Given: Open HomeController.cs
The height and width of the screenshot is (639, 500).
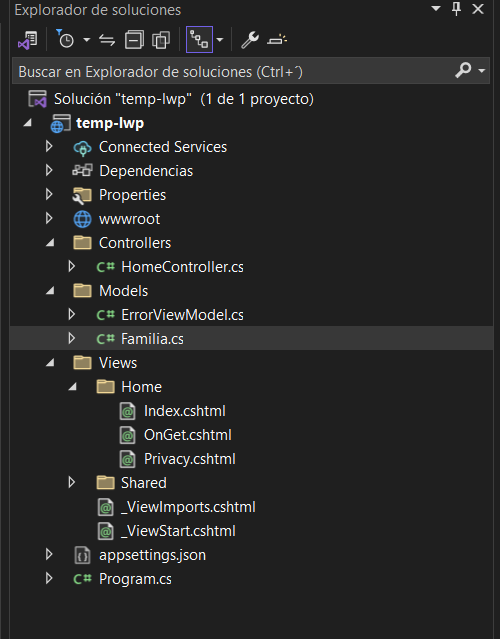Looking at the screenshot, I should pos(183,267).
